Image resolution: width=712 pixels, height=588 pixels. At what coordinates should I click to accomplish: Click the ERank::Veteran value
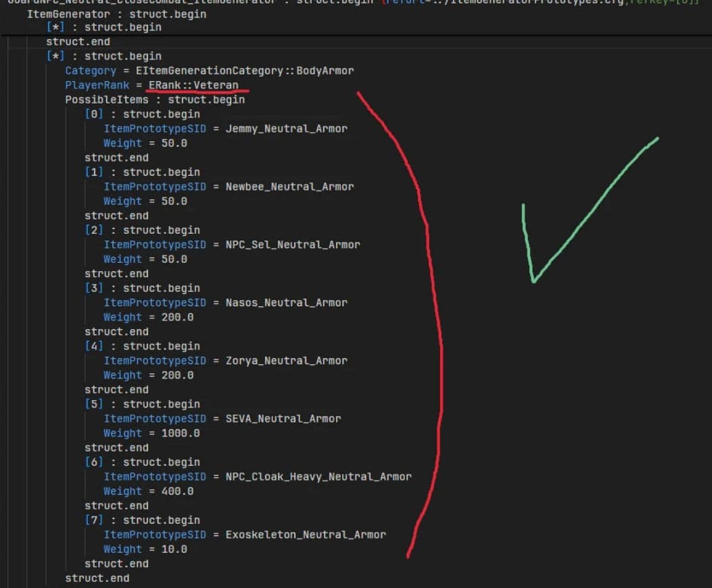pos(193,85)
